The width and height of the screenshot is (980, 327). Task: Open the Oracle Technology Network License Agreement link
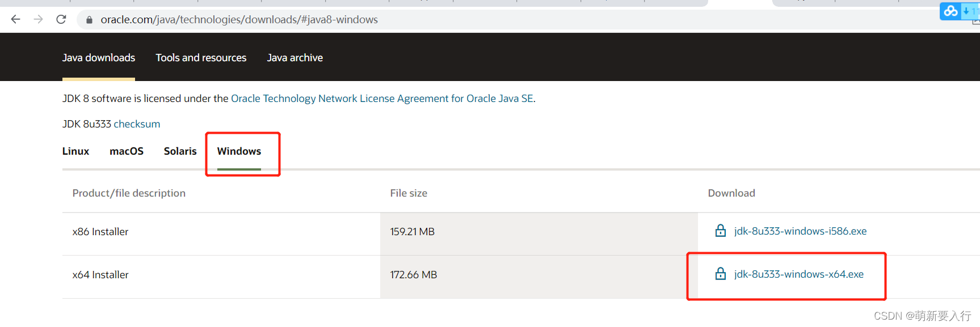pyautogui.click(x=382, y=99)
